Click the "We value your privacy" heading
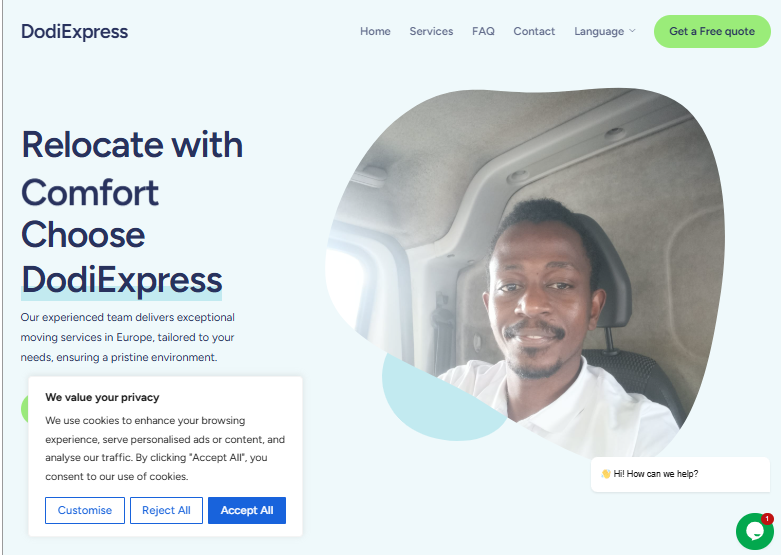The image size is (781, 555). coord(102,397)
